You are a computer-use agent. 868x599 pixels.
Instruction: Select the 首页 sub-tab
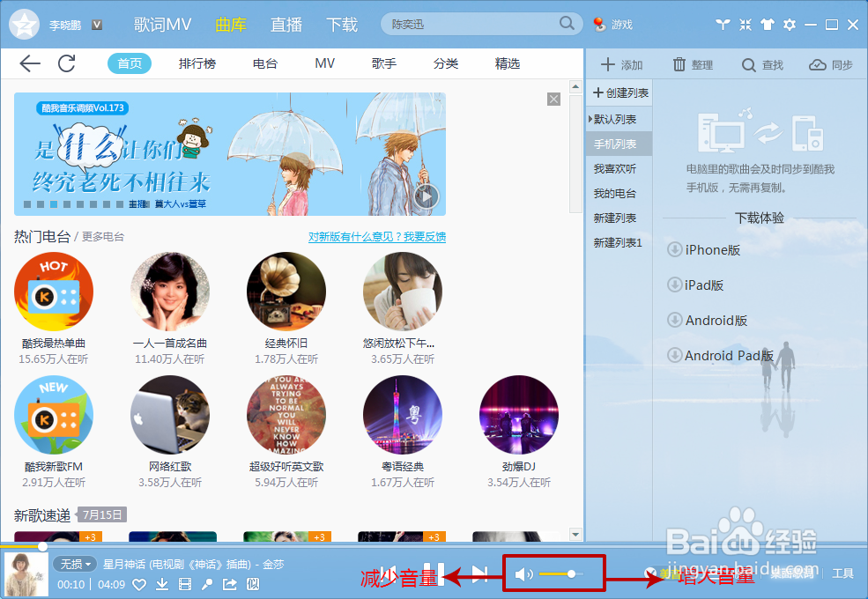coord(130,63)
